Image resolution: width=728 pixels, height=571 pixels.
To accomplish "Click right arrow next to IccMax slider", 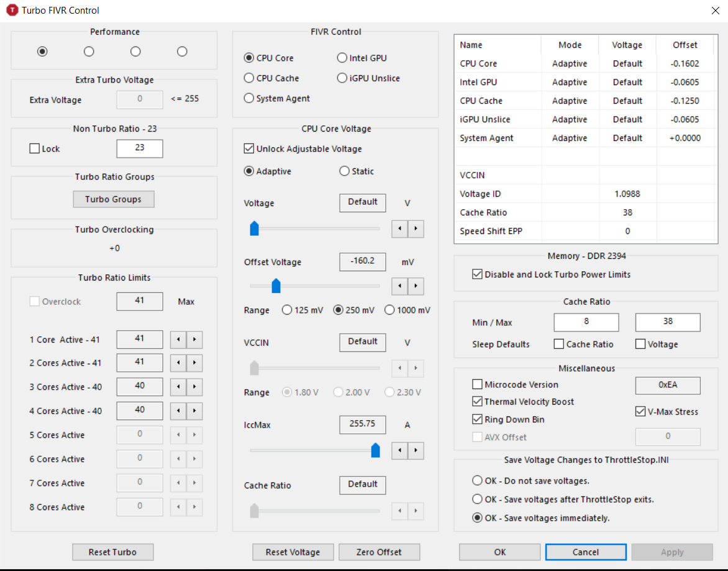I will pos(416,451).
